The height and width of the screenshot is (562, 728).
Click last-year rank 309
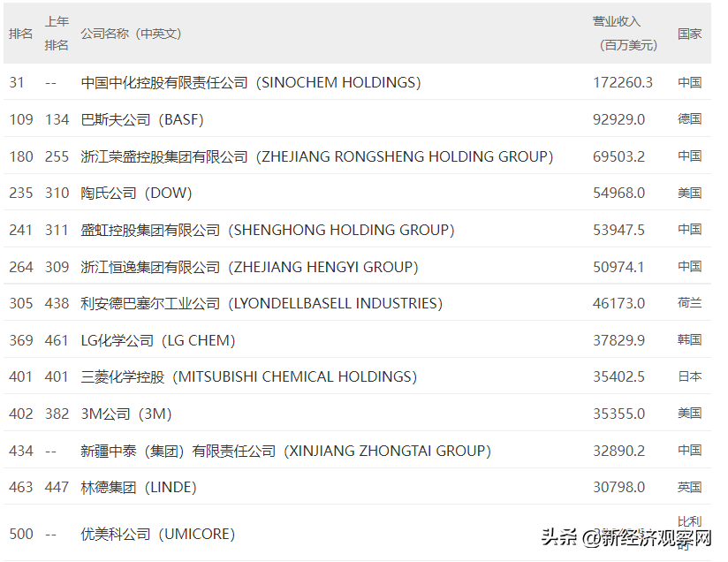(57, 267)
